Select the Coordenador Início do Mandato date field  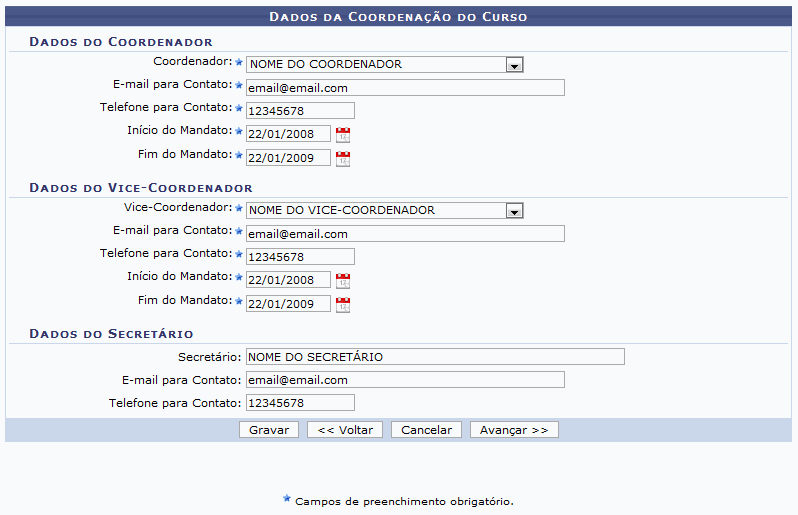[x=288, y=134]
